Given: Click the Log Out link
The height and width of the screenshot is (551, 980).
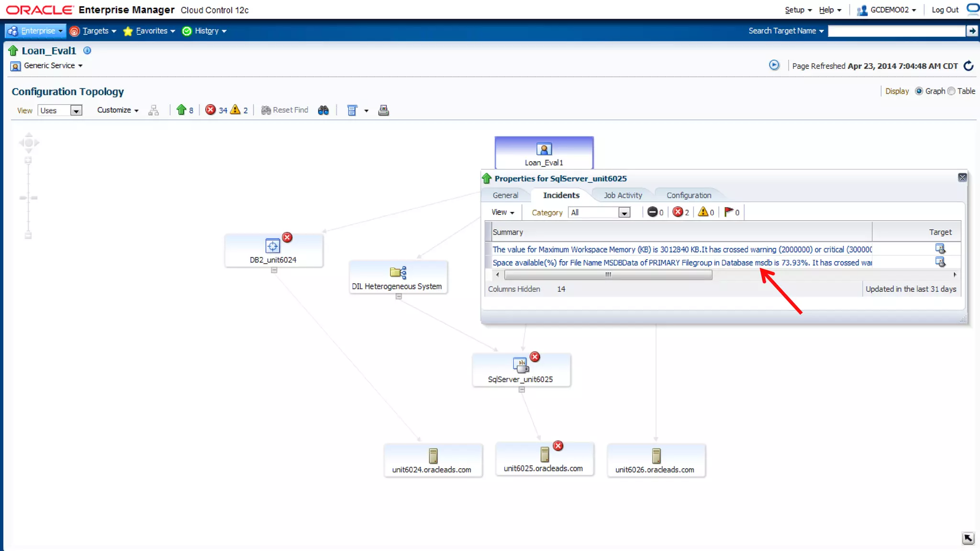Looking at the screenshot, I should coord(945,10).
